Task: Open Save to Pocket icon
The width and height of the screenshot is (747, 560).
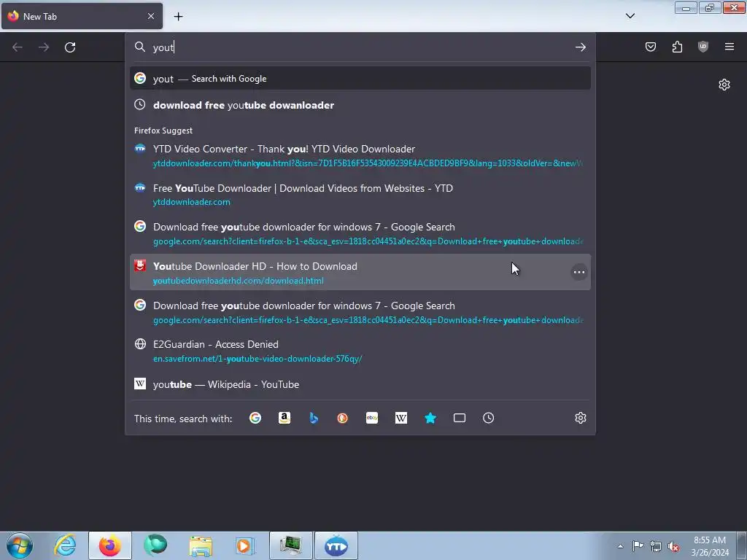Action: coord(650,47)
